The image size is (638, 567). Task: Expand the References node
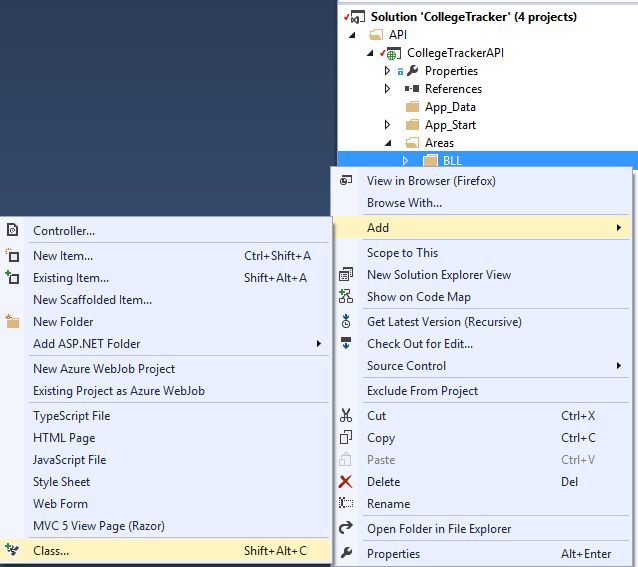pos(387,89)
